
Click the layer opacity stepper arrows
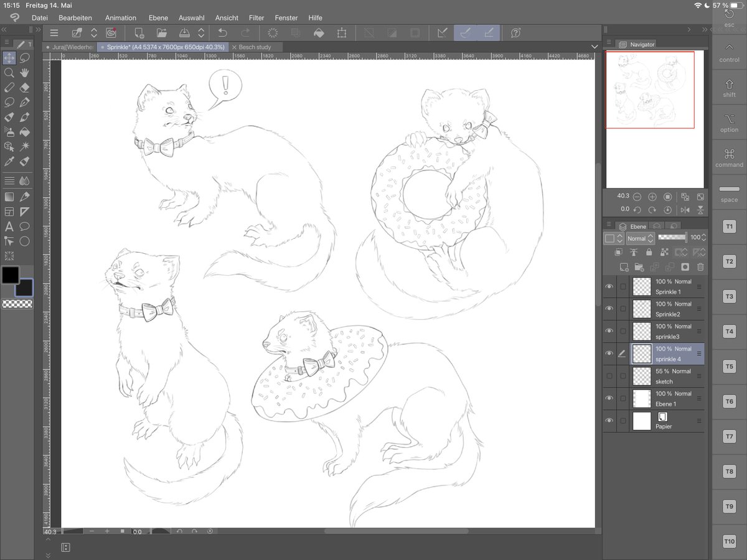pos(705,238)
